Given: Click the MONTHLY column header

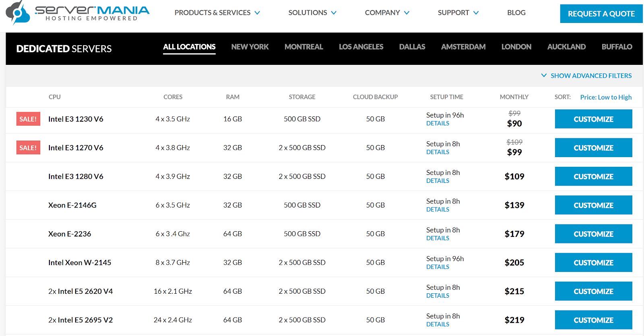Looking at the screenshot, I should coord(514,97).
